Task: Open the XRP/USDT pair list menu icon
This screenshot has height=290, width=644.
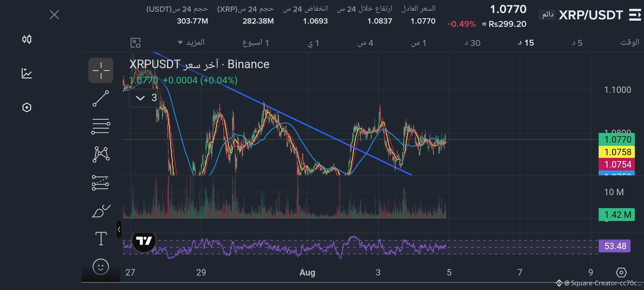Action: pyautogui.click(x=635, y=15)
